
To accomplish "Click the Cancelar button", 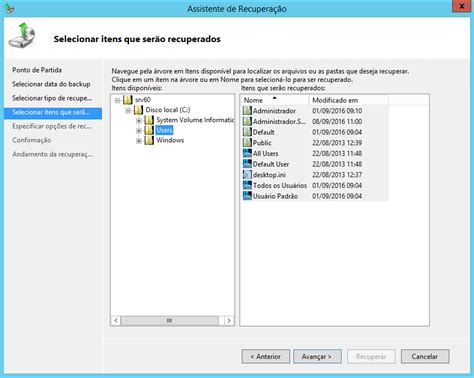I will (425, 356).
